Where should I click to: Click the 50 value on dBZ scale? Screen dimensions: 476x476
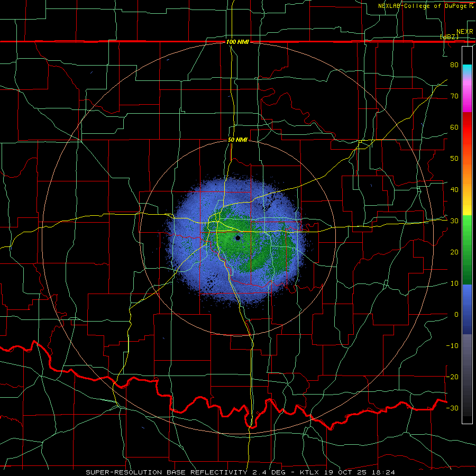[454, 159]
